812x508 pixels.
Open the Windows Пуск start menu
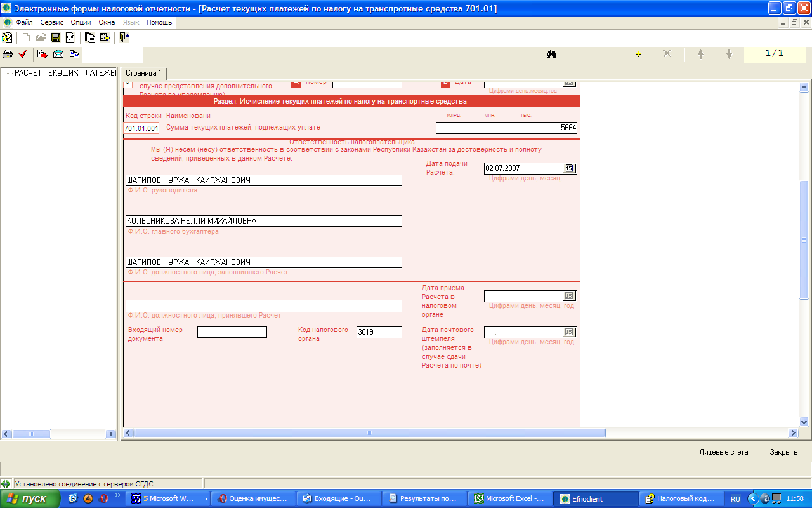[30, 498]
